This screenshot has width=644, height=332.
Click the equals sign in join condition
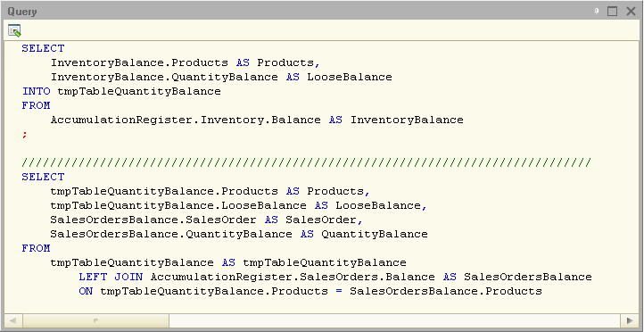(x=339, y=291)
